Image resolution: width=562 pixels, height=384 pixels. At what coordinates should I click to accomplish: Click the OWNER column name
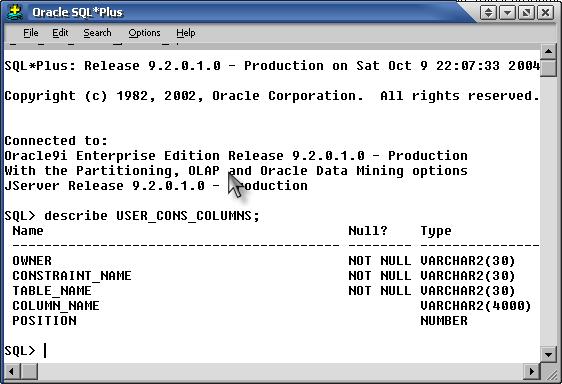tap(32, 261)
